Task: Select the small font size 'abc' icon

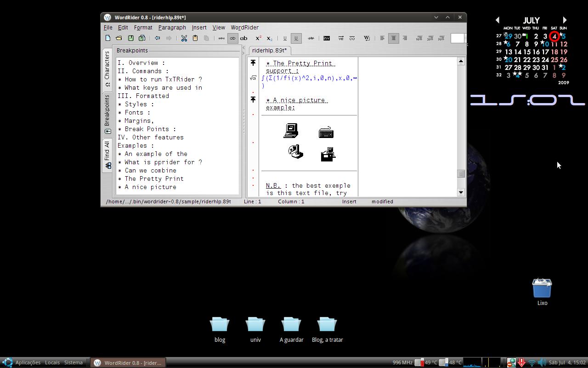Action: point(221,38)
